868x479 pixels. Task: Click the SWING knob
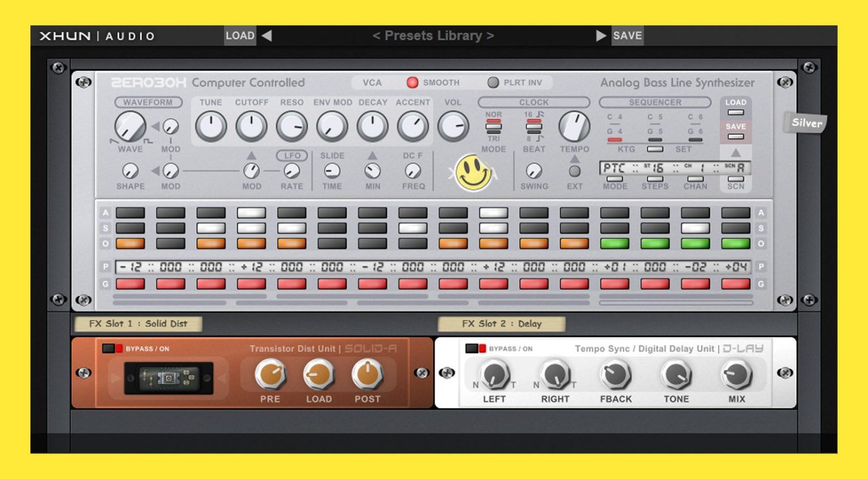coord(534,172)
